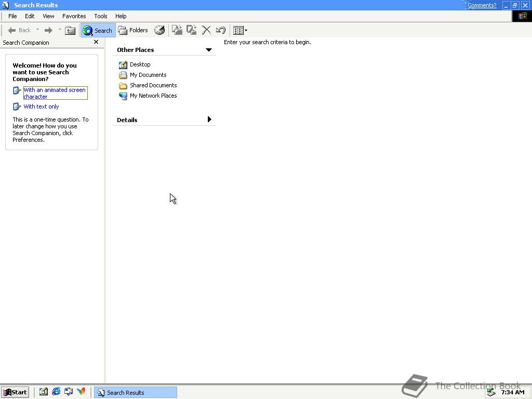Launch MSN butterfly quick launch icon
532x399 pixels.
[x=81, y=392]
